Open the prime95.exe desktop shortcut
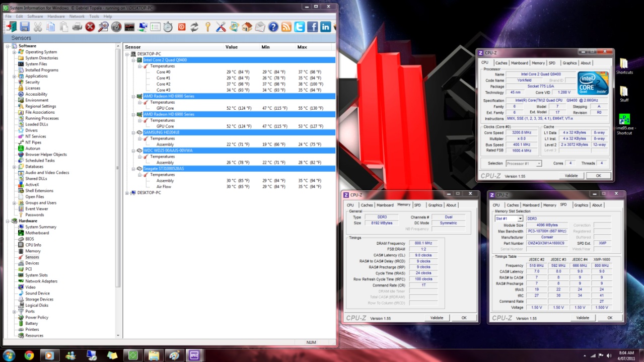Image resolution: width=644 pixels, height=362 pixels. [x=624, y=124]
